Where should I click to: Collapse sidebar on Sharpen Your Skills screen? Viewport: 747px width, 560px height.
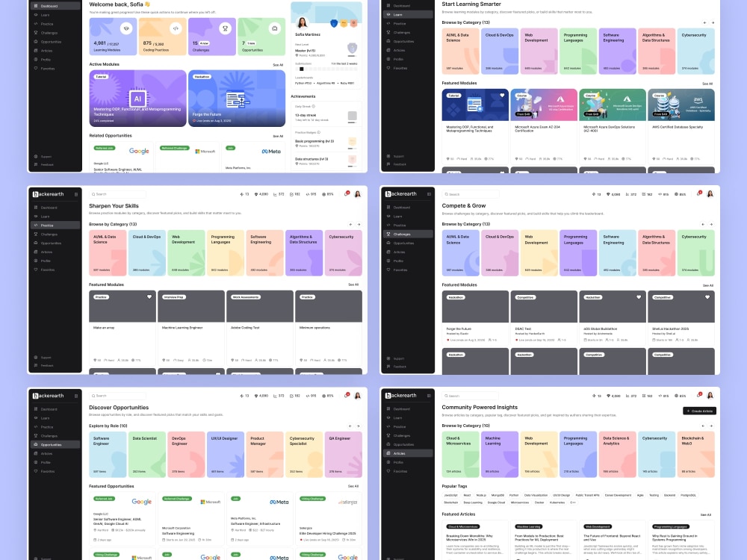click(76, 194)
